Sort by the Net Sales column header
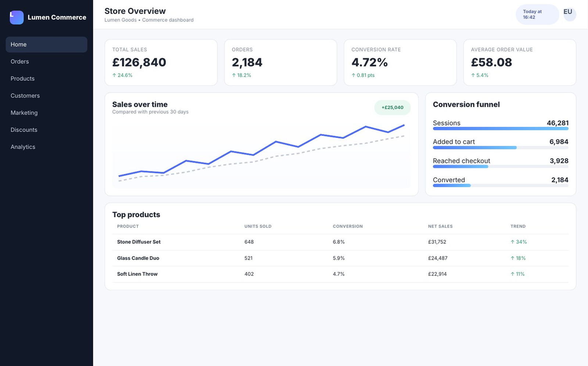The image size is (588, 366). point(440,227)
